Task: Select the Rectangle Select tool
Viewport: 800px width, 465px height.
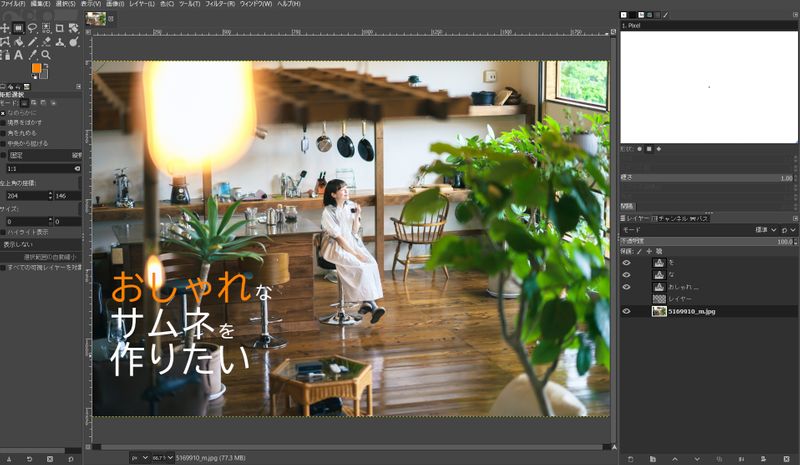Action: [x=19, y=28]
